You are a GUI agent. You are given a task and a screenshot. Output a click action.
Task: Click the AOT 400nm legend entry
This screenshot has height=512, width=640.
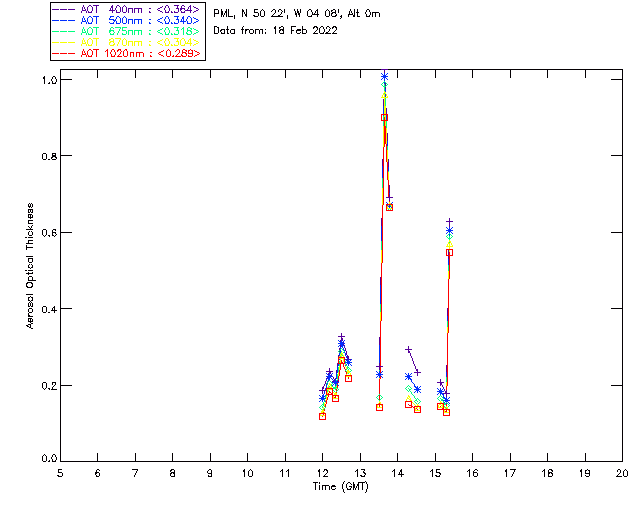point(127,9)
